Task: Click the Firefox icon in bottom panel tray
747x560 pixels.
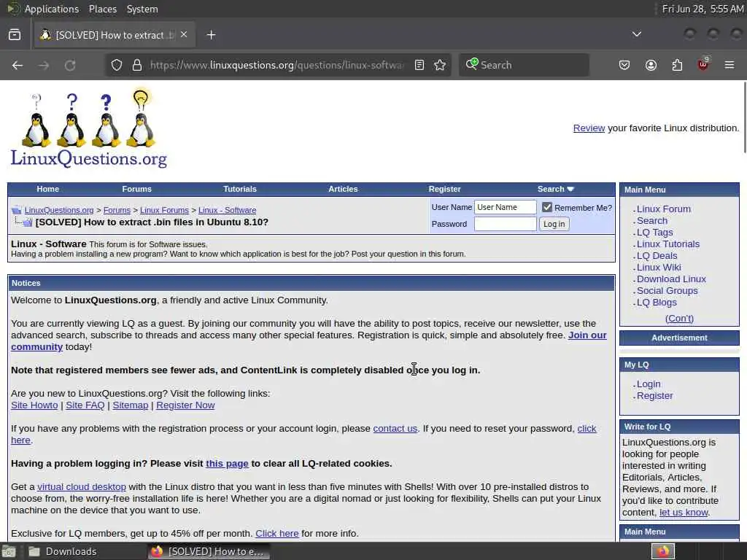Action: point(663,551)
